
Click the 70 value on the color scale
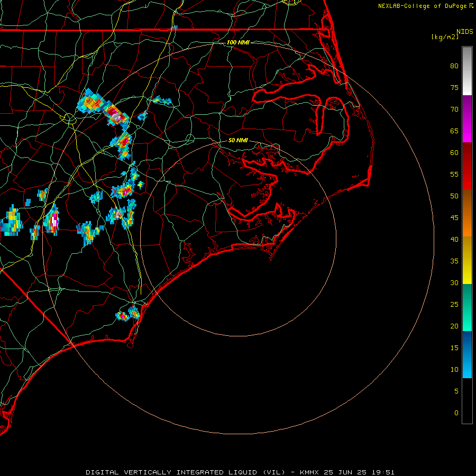click(454, 109)
